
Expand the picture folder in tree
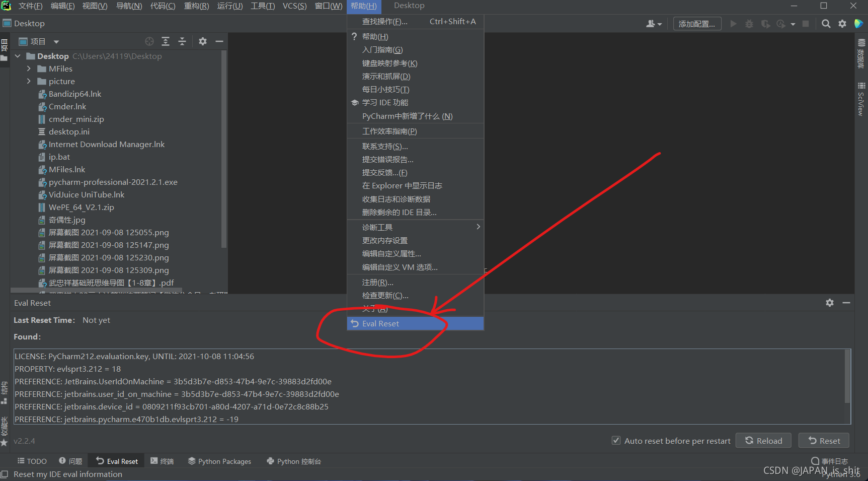[29, 81]
